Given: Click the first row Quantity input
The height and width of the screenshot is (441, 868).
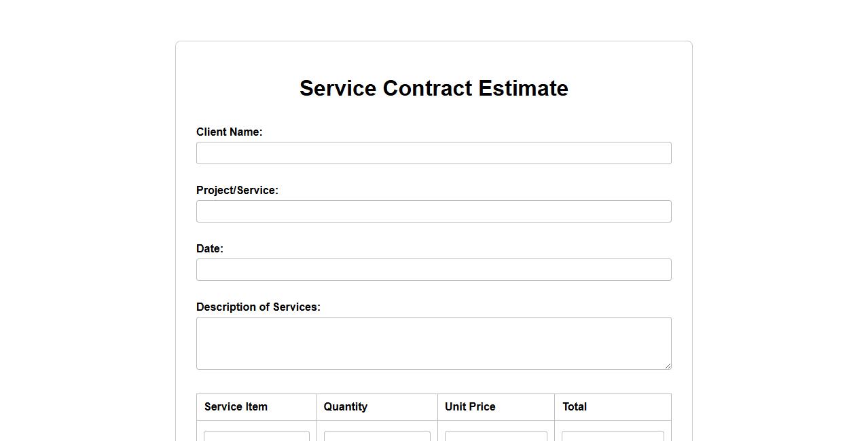Looking at the screenshot, I should [x=377, y=436].
